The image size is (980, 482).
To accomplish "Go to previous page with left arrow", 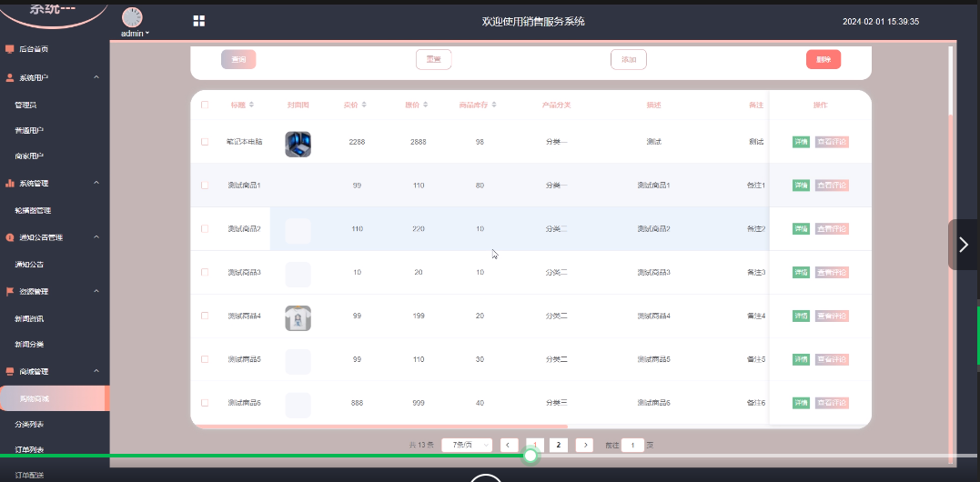I will [509, 445].
